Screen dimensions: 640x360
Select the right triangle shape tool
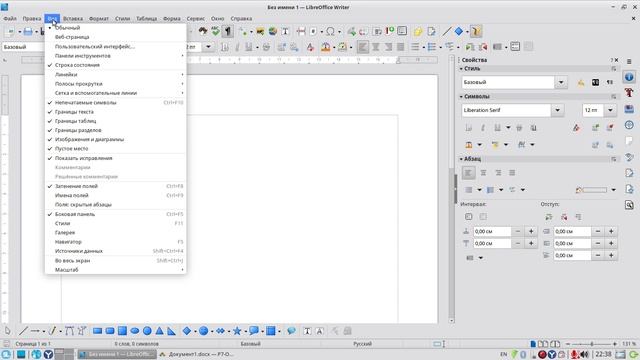171,331
